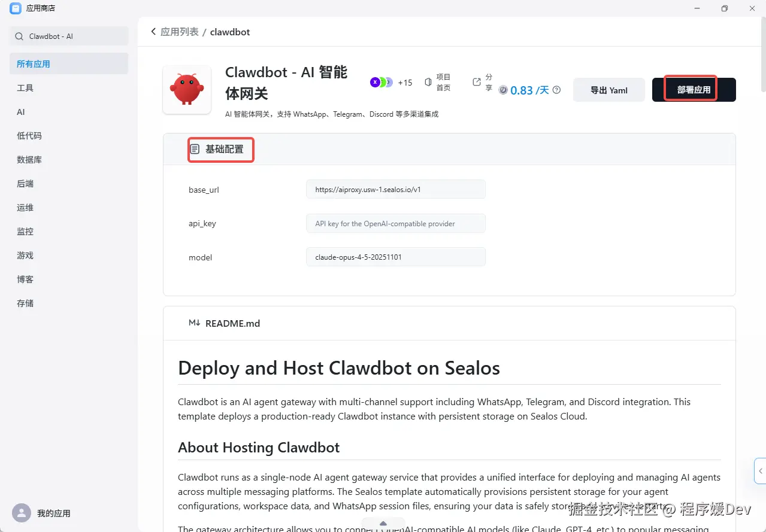This screenshot has height=532, width=766.
Task: Expand the side panel arrow on right edge
Action: 760,471
